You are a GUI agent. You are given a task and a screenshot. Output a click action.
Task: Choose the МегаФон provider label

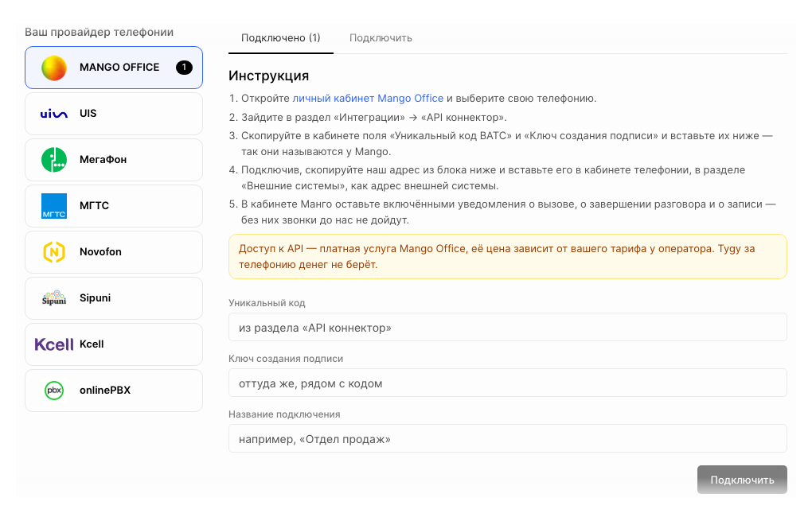(103, 159)
